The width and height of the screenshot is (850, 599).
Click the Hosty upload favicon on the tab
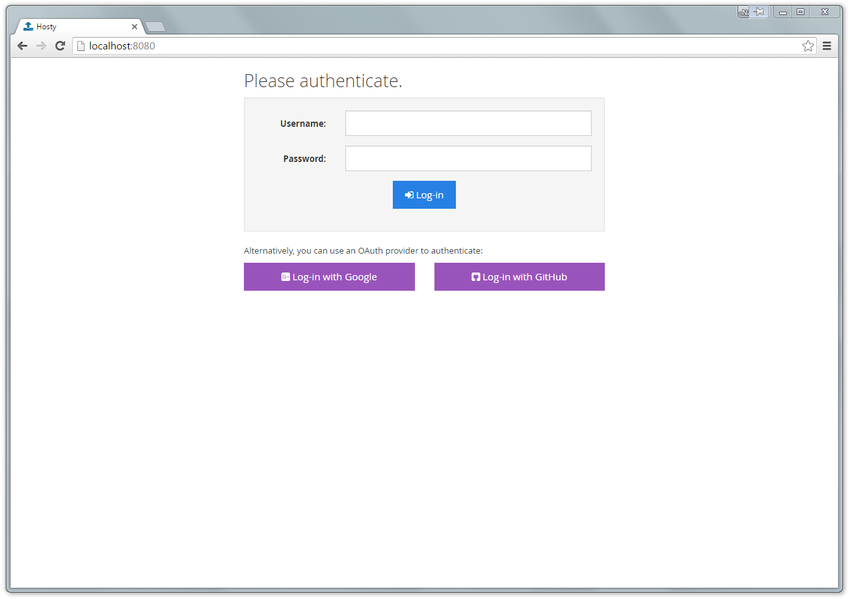coord(28,27)
